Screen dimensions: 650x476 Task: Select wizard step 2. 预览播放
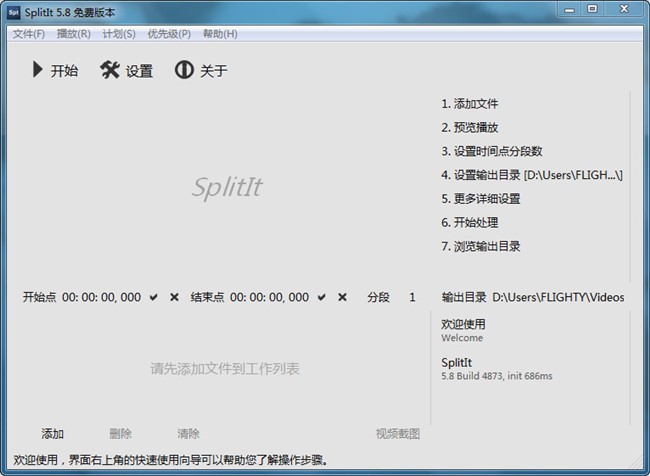[x=470, y=127]
